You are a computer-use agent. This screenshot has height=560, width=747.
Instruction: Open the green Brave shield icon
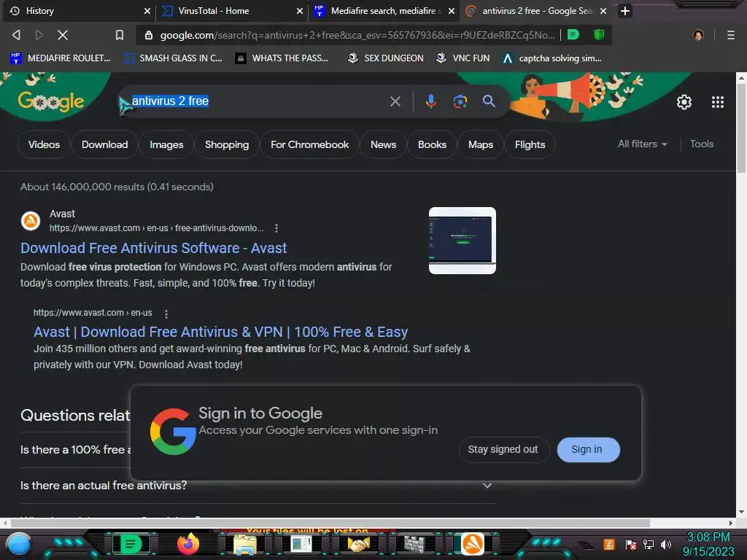click(599, 35)
